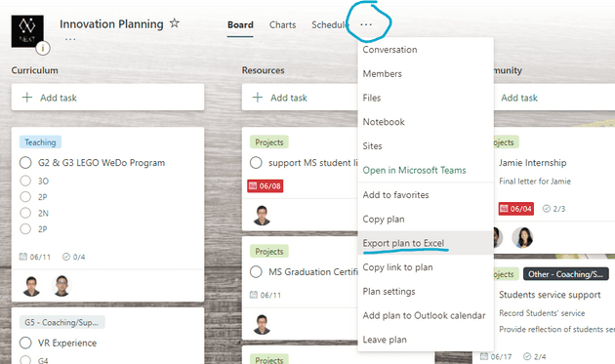Viewport: 615px width, 364px height.
Task: Click the Innovation Planning plan logo
Action: (27, 31)
